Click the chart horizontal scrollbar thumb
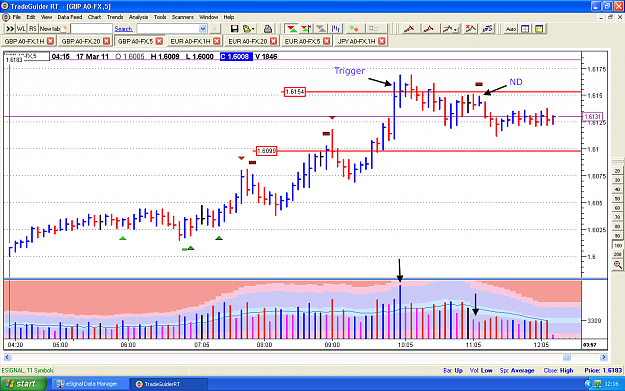Screen dimensions: 625x391 coord(566,357)
